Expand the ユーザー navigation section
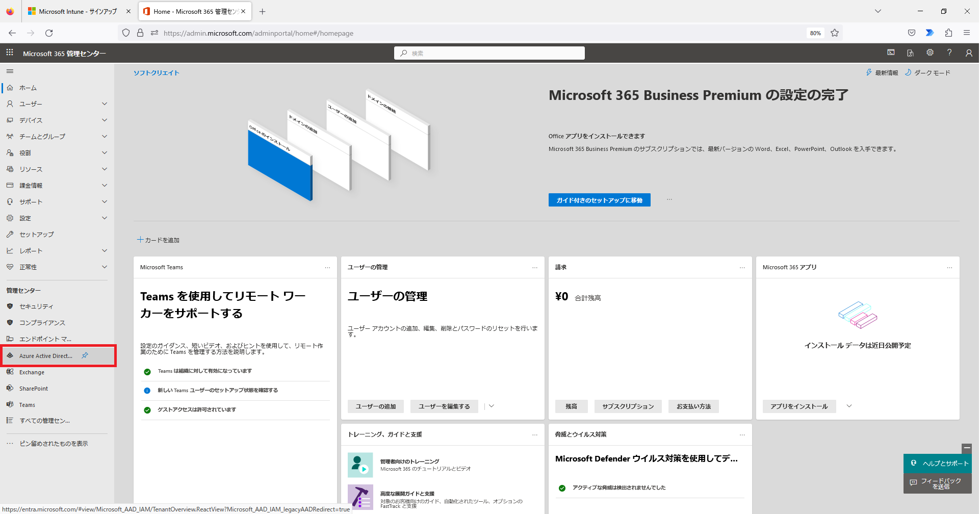Viewport: 980px width, 514px height. click(x=105, y=104)
